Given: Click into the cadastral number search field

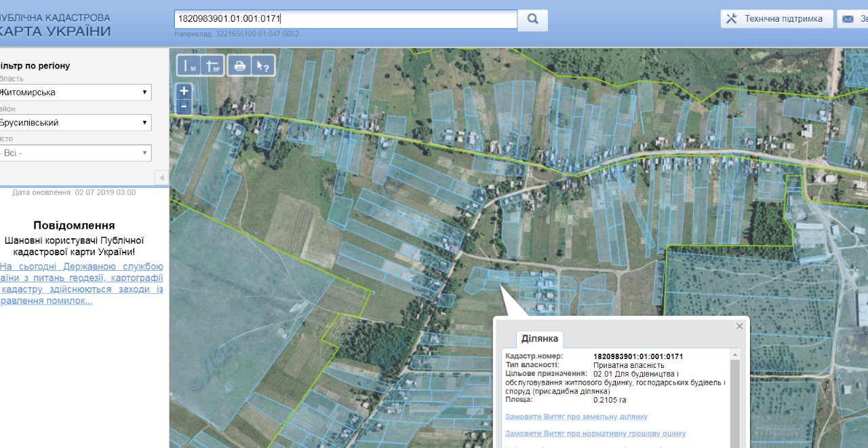Looking at the screenshot, I should [x=346, y=19].
